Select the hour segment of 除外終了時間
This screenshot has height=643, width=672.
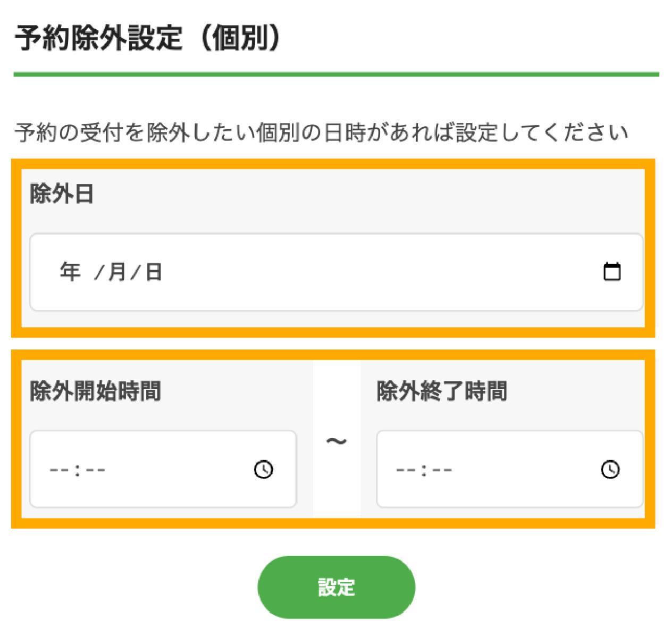coord(406,470)
